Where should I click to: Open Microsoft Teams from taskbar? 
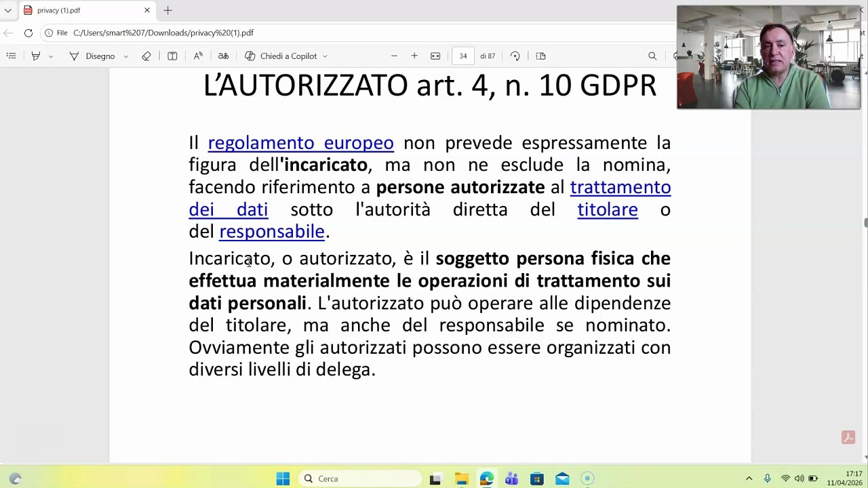pyautogui.click(x=511, y=479)
